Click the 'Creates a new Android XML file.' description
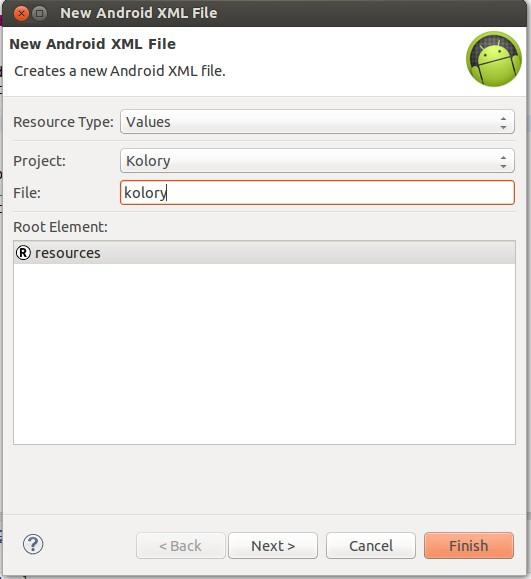This screenshot has height=579, width=531. pyautogui.click(x=120, y=71)
